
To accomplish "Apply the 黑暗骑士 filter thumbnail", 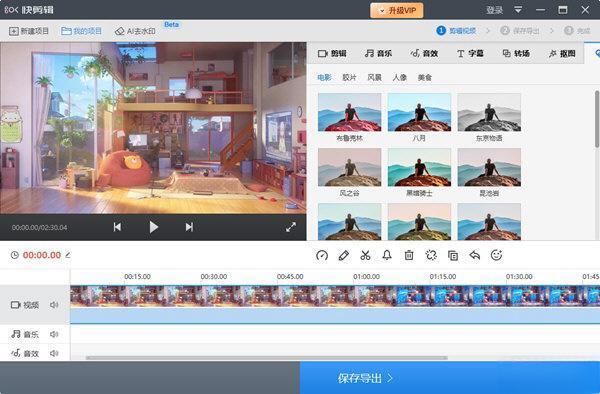I will pos(419,168).
